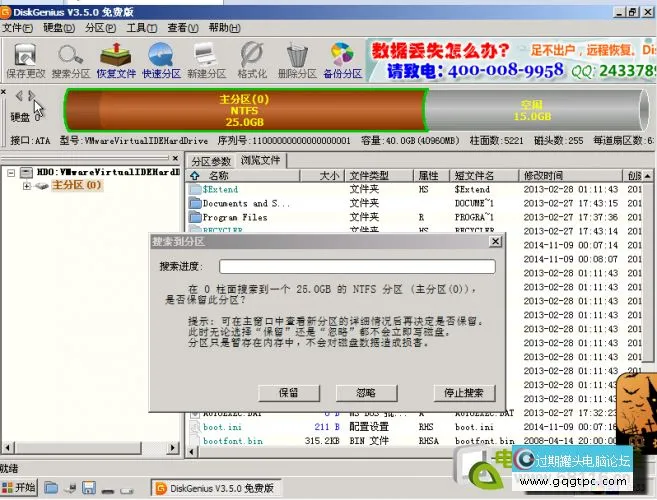657x500 pixels.
Task: Go to the previous disk with left arrow
Action: click(x=19, y=96)
